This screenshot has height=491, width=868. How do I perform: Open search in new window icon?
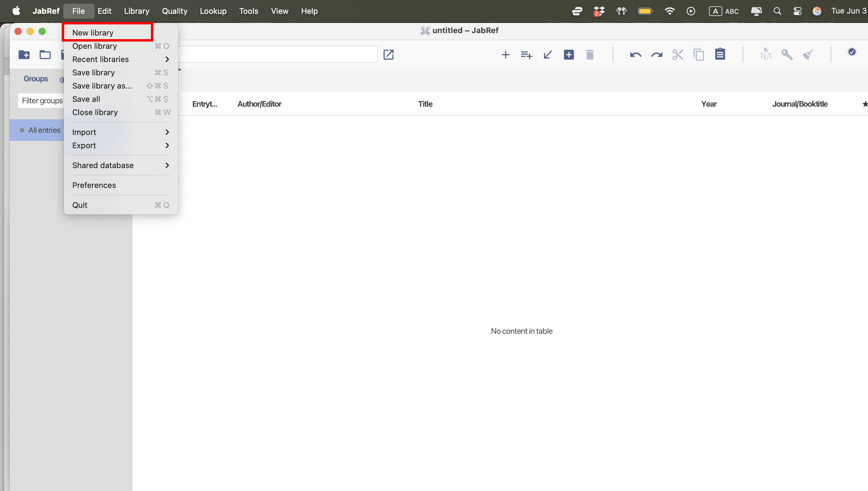click(388, 55)
